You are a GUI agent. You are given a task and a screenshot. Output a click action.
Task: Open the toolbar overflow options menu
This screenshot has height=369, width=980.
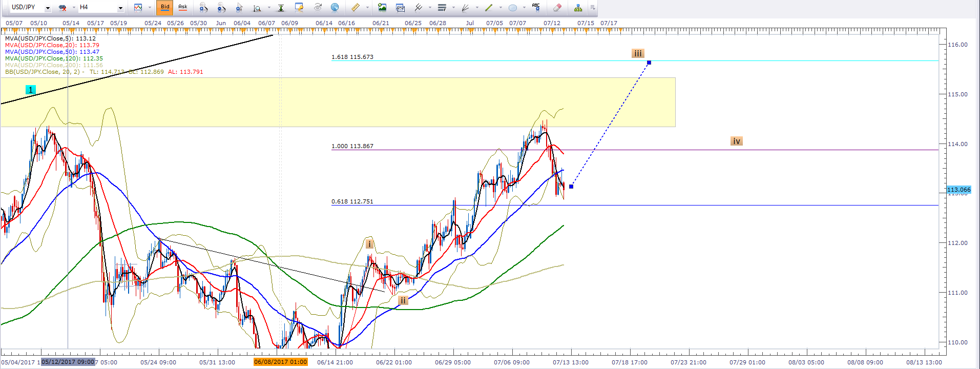(593, 8)
